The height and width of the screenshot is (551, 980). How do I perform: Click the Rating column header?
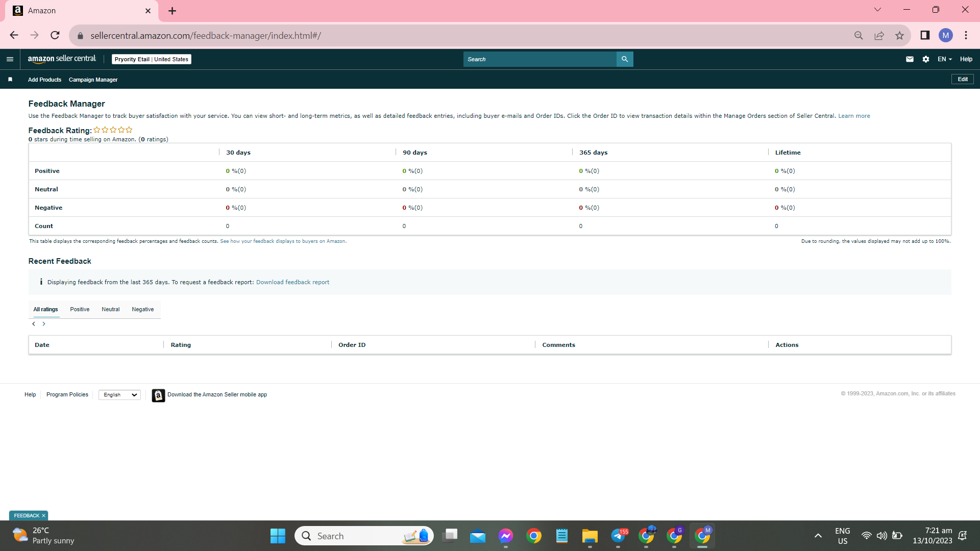pos(181,345)
